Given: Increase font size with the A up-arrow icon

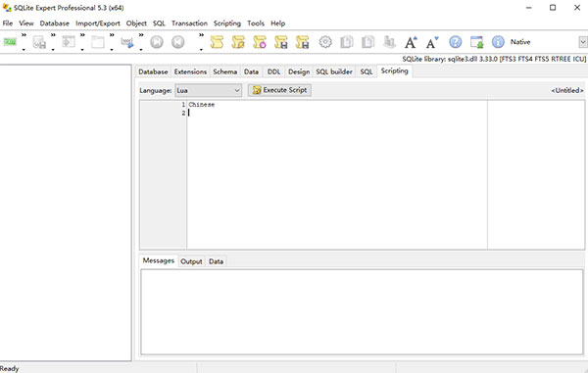Looking at the screenshot, I should (x=411, y=42).
